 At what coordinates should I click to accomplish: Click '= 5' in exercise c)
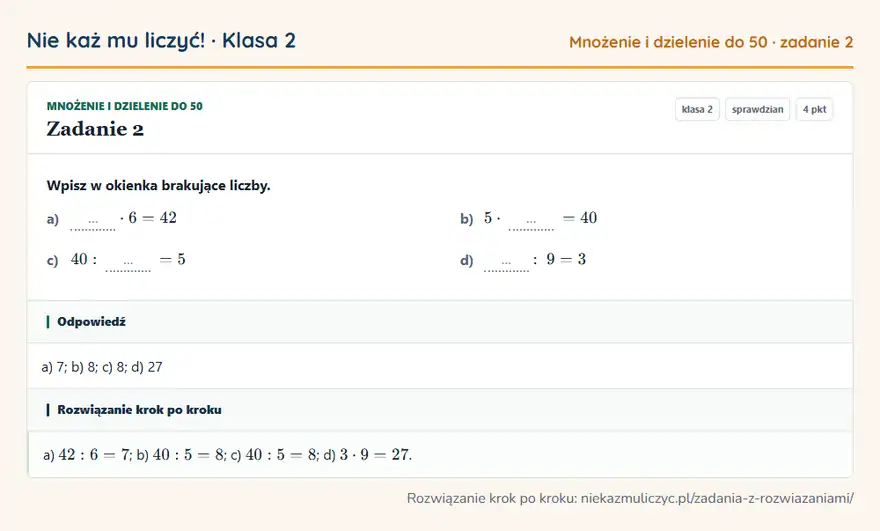point(172,259)
